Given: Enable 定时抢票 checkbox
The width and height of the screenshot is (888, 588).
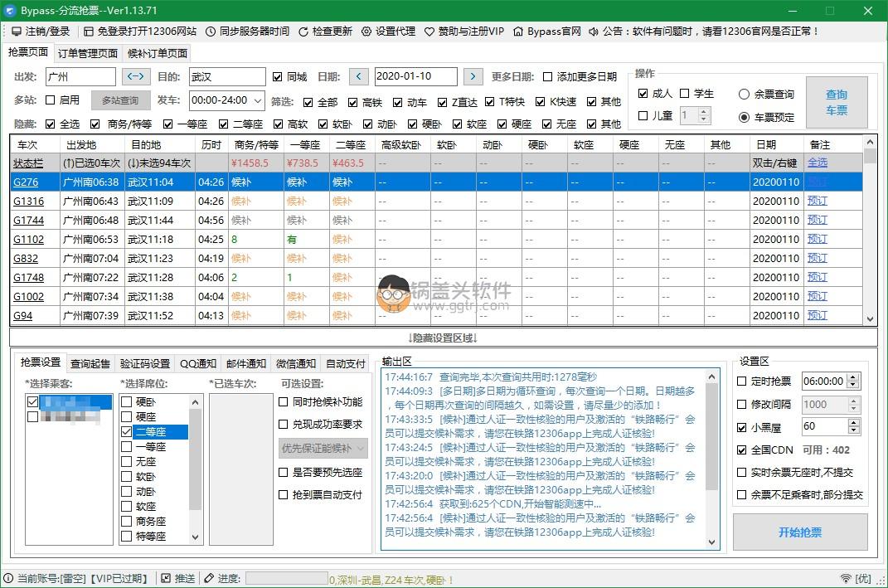Looking at the screenshot, I should [x=741, y=381].
